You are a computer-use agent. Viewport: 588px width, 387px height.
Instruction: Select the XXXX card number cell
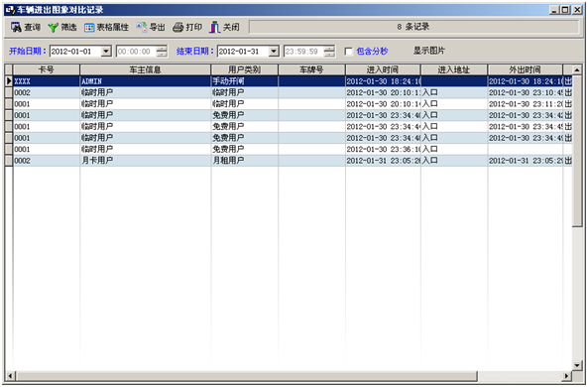click(47, 81)
